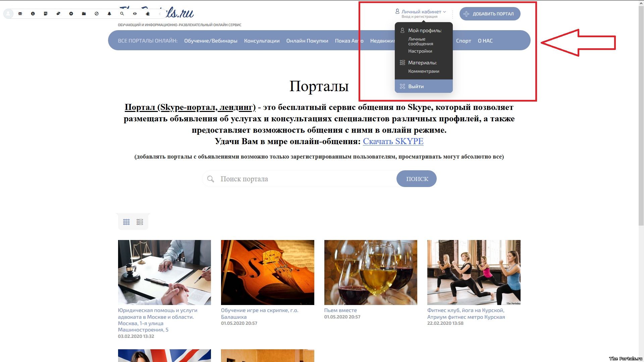Open the Пьем вместе portal link
The image size is (644, 362).
point(340,310)
